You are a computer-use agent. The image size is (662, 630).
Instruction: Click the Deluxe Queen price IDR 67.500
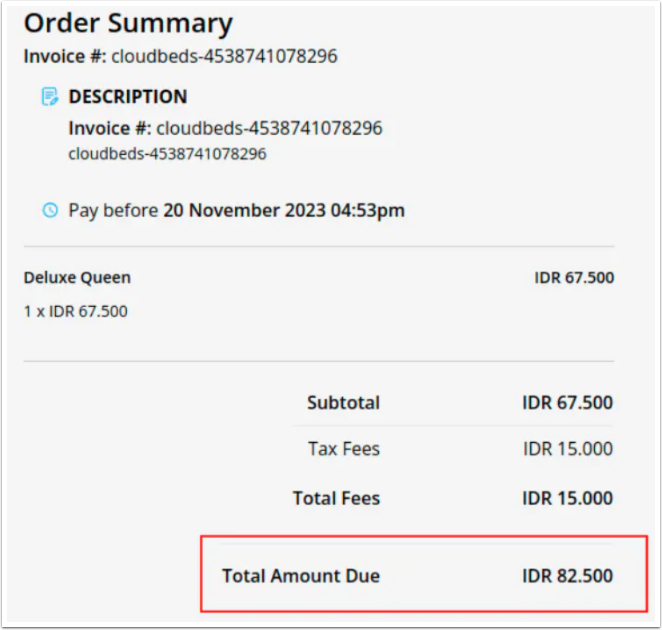tap(574, 278)
